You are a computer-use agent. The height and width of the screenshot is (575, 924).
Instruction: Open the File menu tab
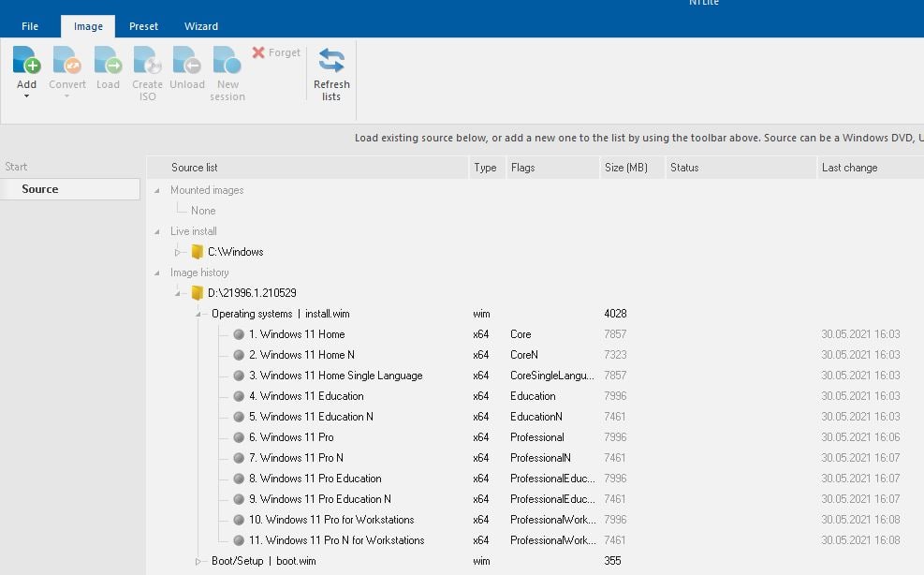(30, 26)
